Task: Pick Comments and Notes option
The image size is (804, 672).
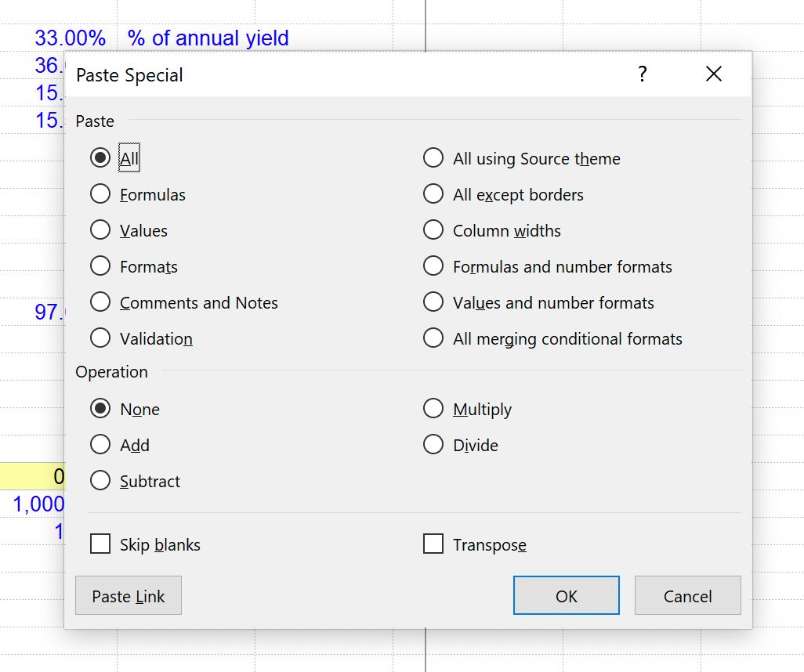Action: click(100, 302)
